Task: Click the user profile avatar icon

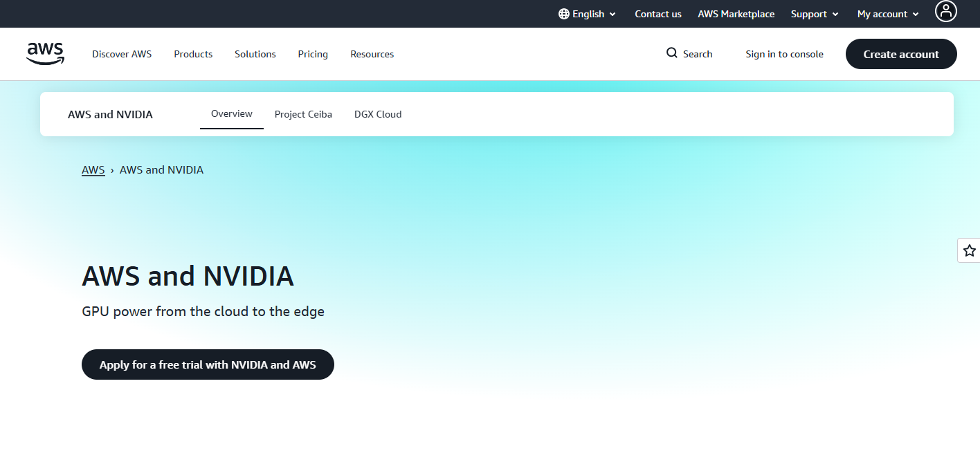Action: [945, 11]
